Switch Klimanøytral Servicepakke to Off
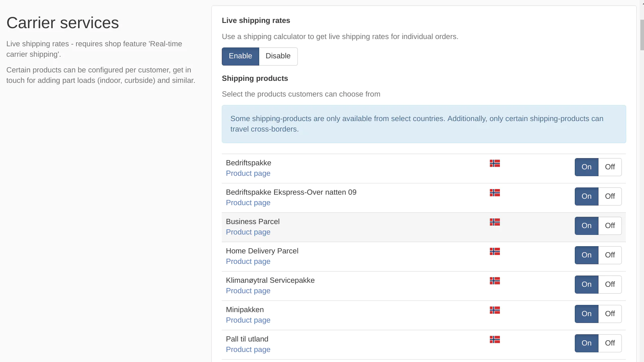The width and height of the screenshot is (644, 362). pyautogui.click(x=610, y=284)
